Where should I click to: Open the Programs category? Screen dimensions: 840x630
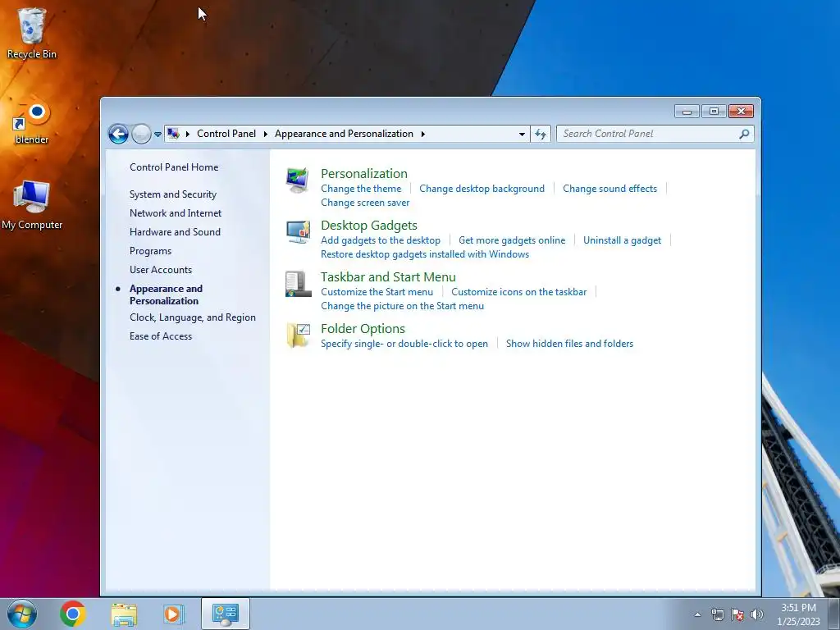(x=150, y=251)
